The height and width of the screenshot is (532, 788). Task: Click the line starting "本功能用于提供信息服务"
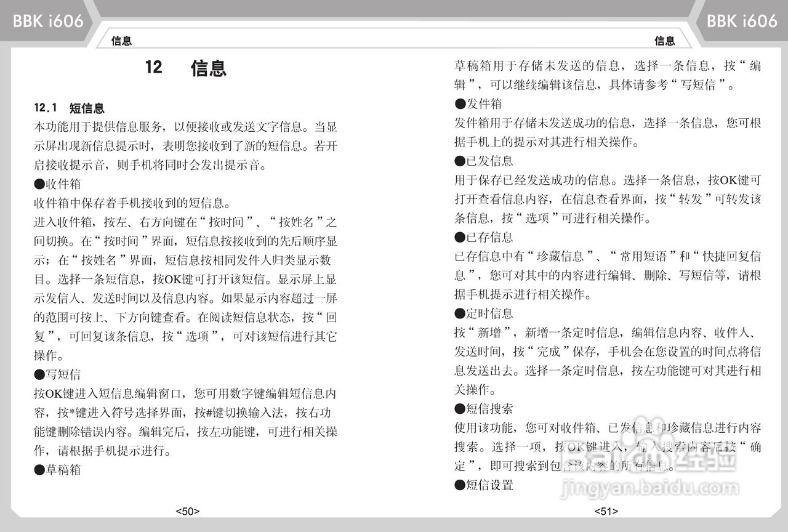pyautogui.click(x=185, y=127)
